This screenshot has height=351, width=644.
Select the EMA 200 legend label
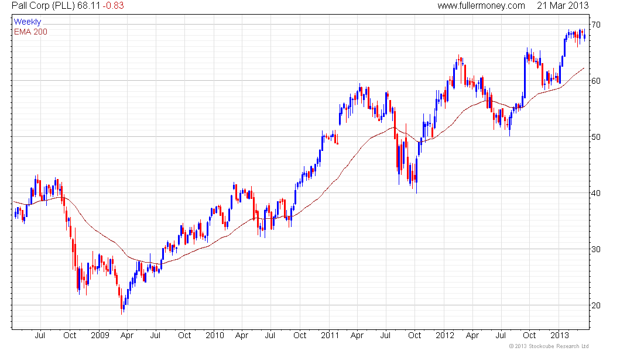(30, 32)
